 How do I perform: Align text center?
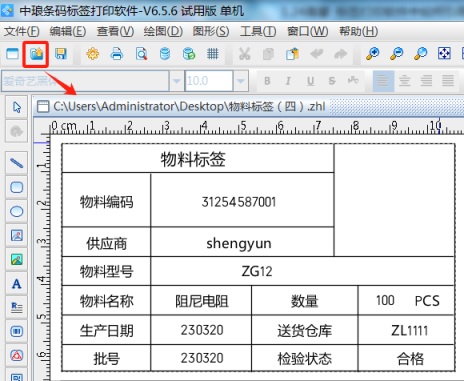(x=405, y=81)
